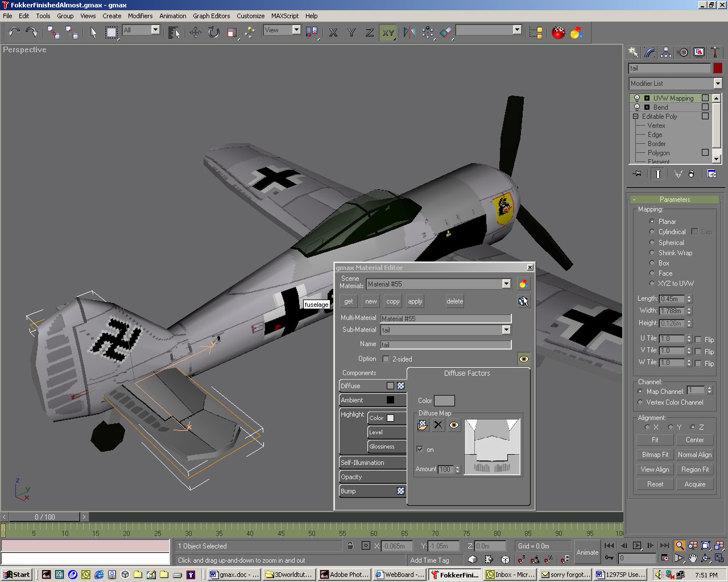
Task: Uncheck the diffuse map 'on' checkbox
Action: (x=420, y=450)
